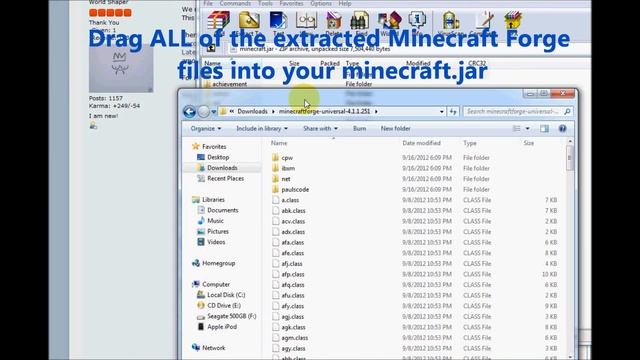Select the a.class file
The width and height of the screenshot is (640, 360).
(290, 200)
